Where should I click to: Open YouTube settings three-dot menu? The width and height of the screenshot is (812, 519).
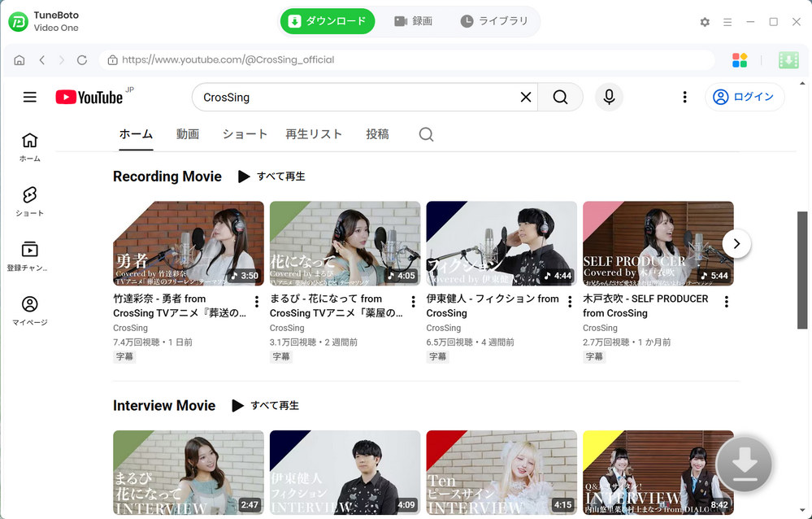(x=684, y=97)
